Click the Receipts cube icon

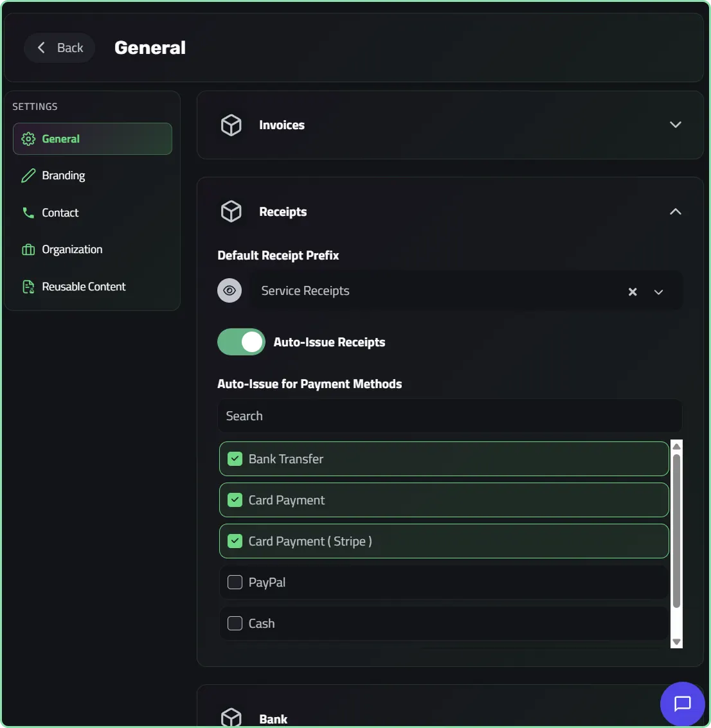(231, 211)
